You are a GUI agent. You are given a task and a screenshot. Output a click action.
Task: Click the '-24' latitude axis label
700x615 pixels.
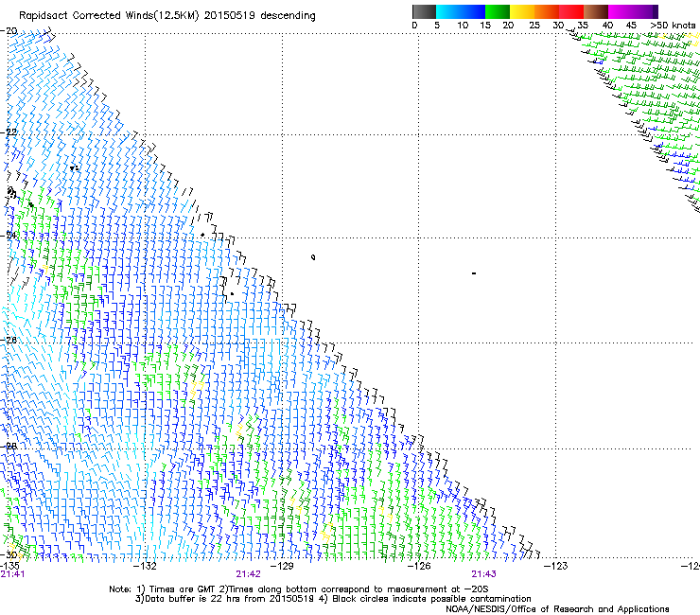coord(9,235)
